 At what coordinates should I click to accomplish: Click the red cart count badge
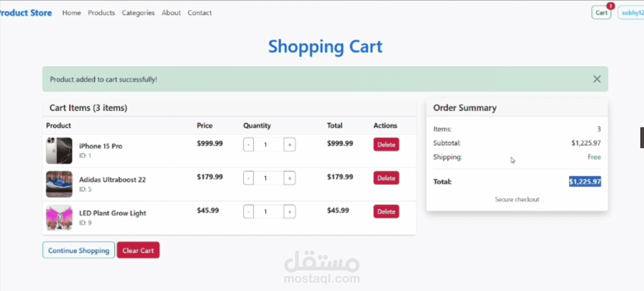(x=610, y=6)
